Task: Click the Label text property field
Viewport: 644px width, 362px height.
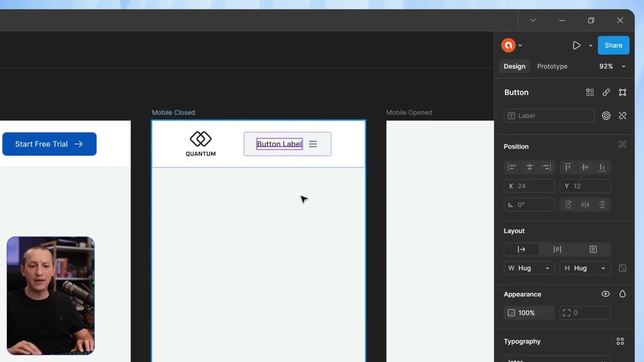Action: pos(549,116)
